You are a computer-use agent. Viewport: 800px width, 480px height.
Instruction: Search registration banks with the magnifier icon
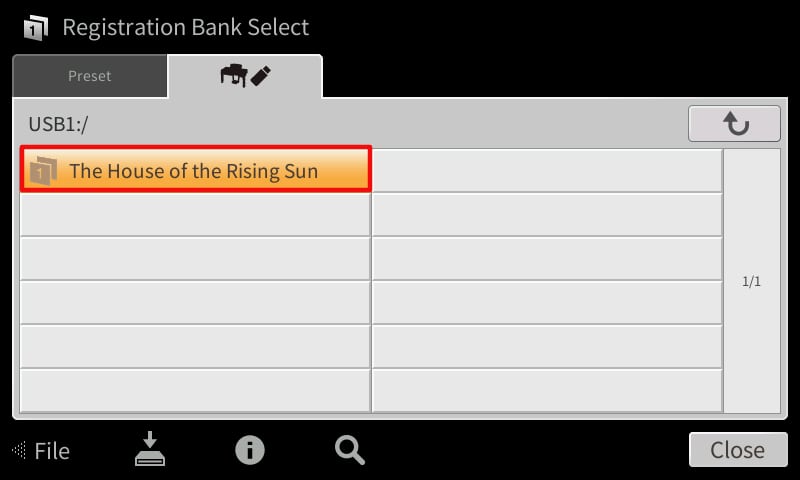coord(349,450)
